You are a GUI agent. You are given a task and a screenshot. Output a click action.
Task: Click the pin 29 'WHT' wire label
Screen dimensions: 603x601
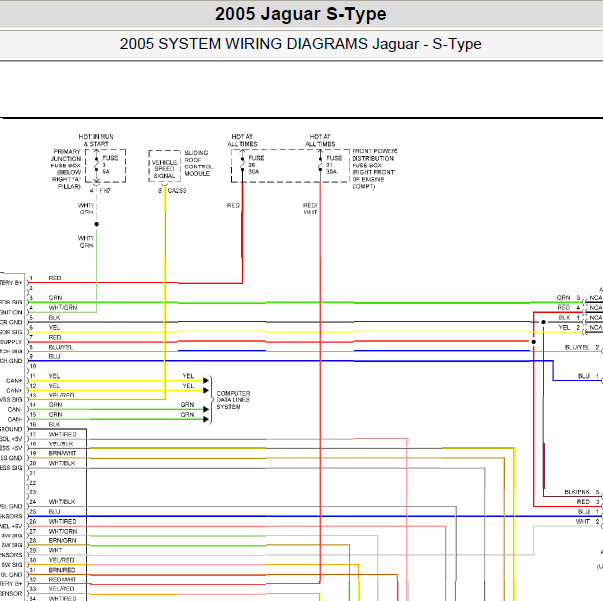(x=55, y=551)
